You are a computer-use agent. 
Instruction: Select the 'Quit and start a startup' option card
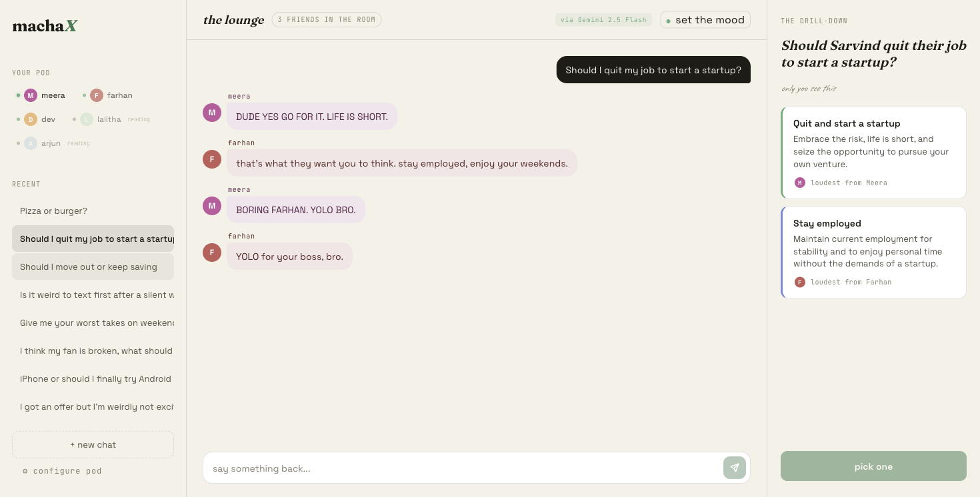coord(873,153)
